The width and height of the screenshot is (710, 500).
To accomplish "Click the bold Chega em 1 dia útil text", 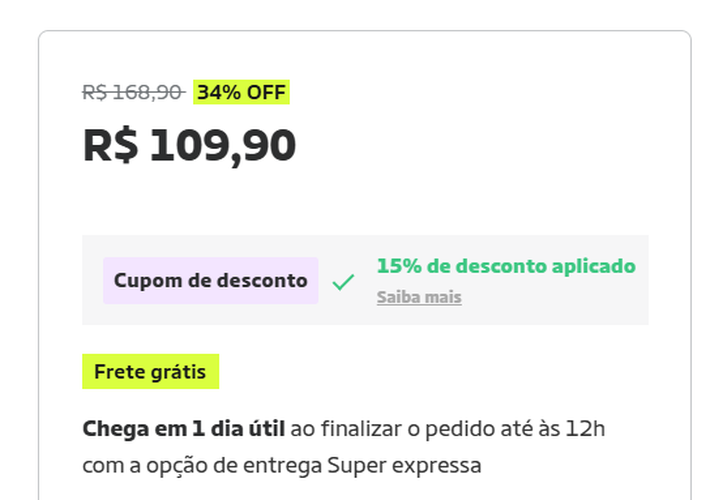I will point(184,429).
